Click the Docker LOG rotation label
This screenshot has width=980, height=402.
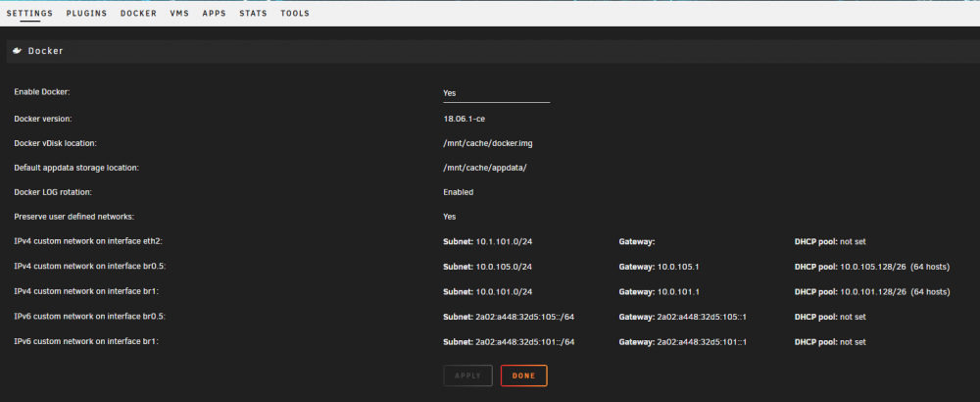pos(53,192)
